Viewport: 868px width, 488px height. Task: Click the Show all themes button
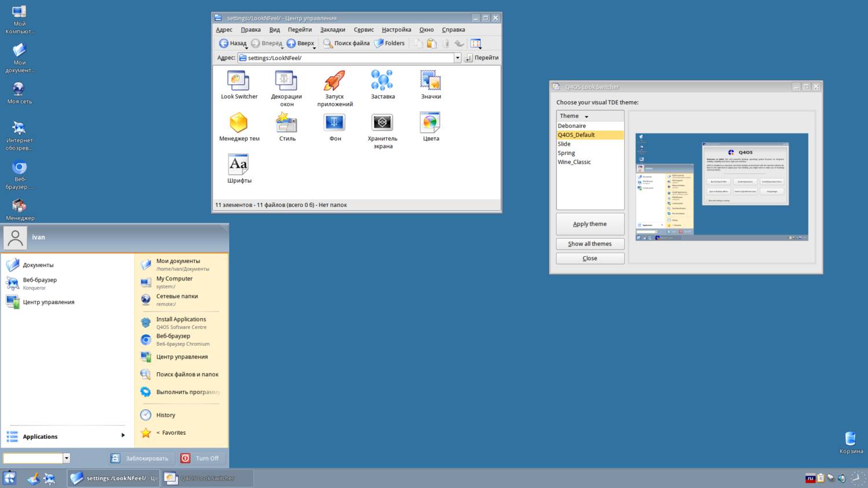click(x=590, y=244)
